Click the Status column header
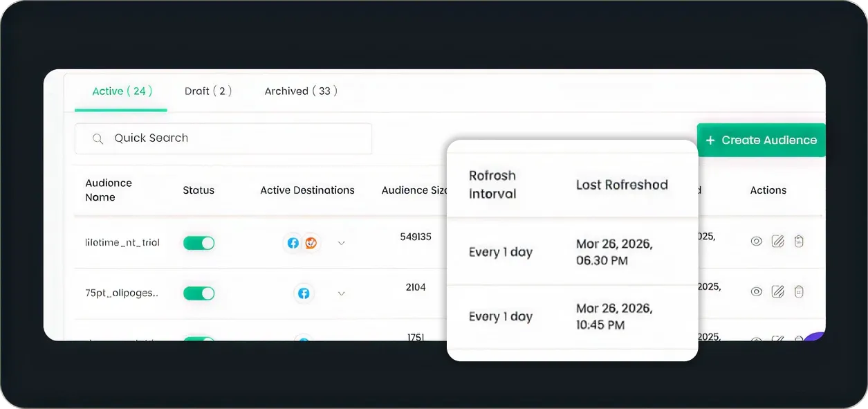Viewport: 868px width, 409px height. coord(198,190)
